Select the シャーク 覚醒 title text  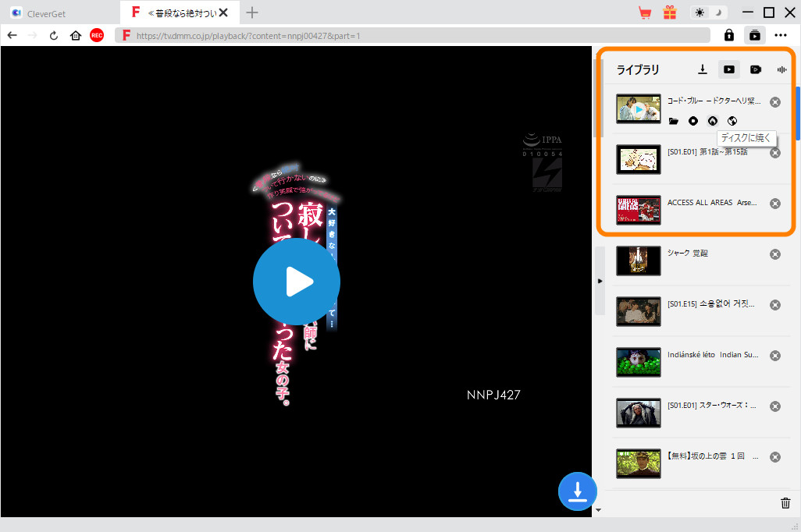click(688, 253)
